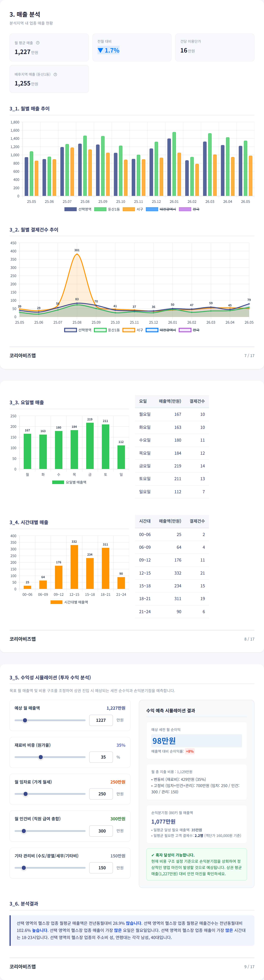The height and width of the screenshot is (980, 264).
Task: Adjust the 월 임차료 (가게 월세) slider handle
Action: [26, 794]
